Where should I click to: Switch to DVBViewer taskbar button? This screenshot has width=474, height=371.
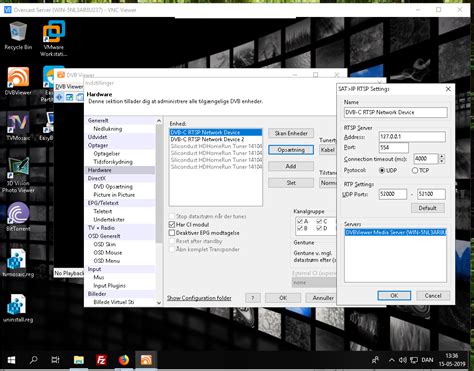[x=146, y=360]
